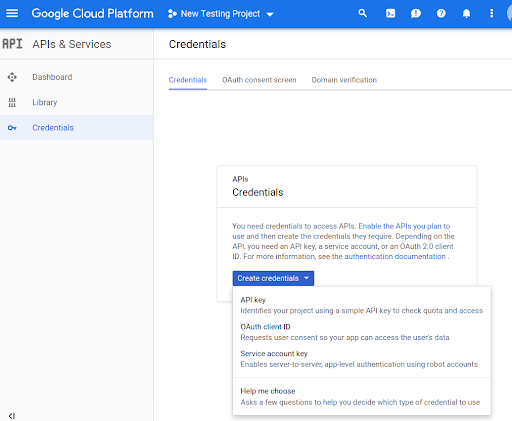Image resolution: width=512 pixels, height=421 pixels.
Task: Activate Cloud Shell terminal icon
Action: [390, 13]
